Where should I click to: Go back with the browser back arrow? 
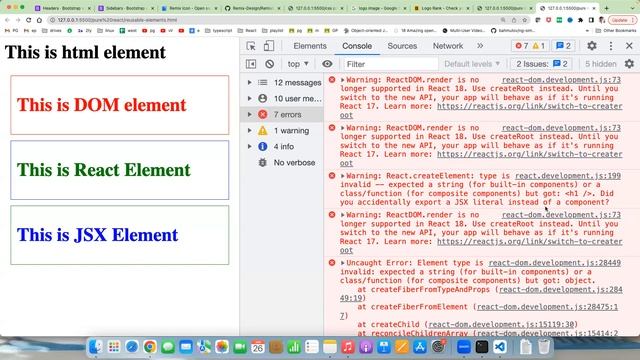[x=7, y=20]
